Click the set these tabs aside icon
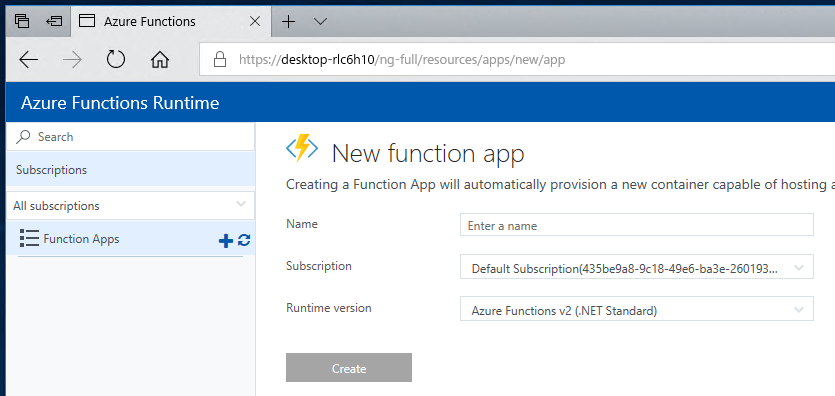Screen dimensions: 835x396 tap(54, 21)
